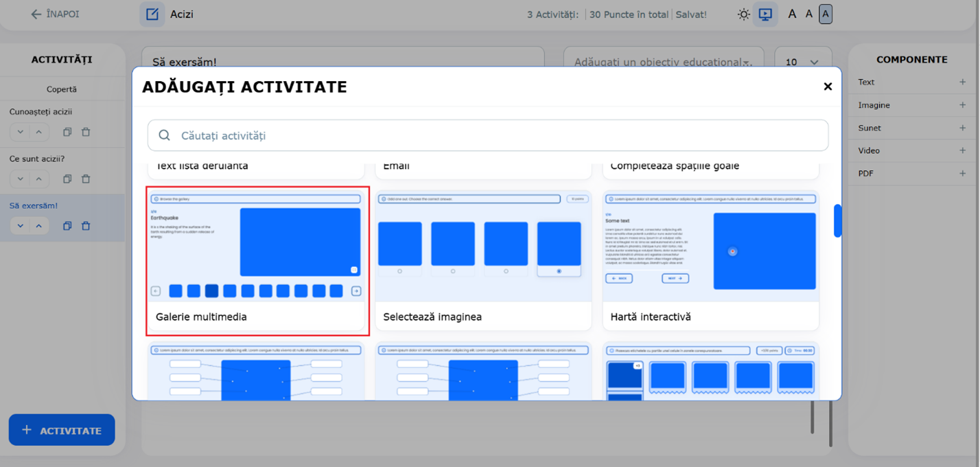Open presentation preview mode icon
Screen dimensions: 980x467
(x=765, y=14)
